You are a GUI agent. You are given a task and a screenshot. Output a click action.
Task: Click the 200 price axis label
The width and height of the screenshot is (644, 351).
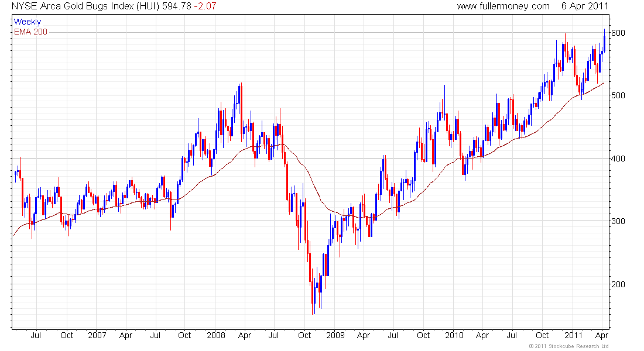tap(618, 284)
